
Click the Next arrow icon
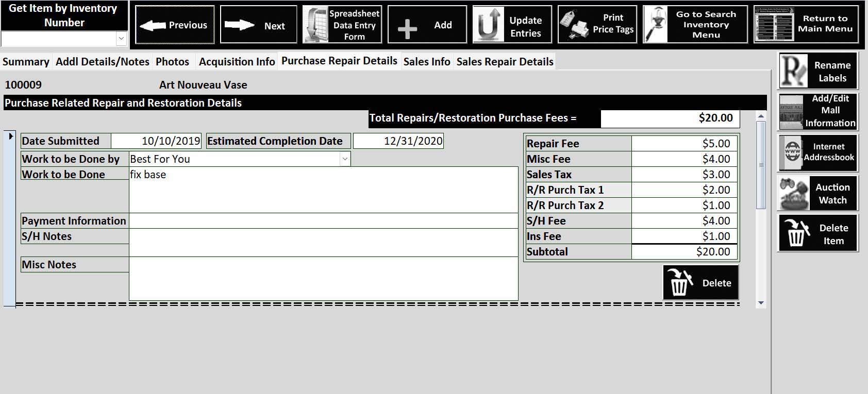239,25
